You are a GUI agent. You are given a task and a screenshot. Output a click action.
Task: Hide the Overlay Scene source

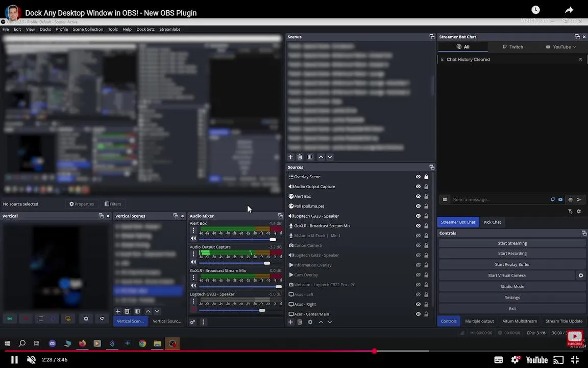[x=418, y=176]
